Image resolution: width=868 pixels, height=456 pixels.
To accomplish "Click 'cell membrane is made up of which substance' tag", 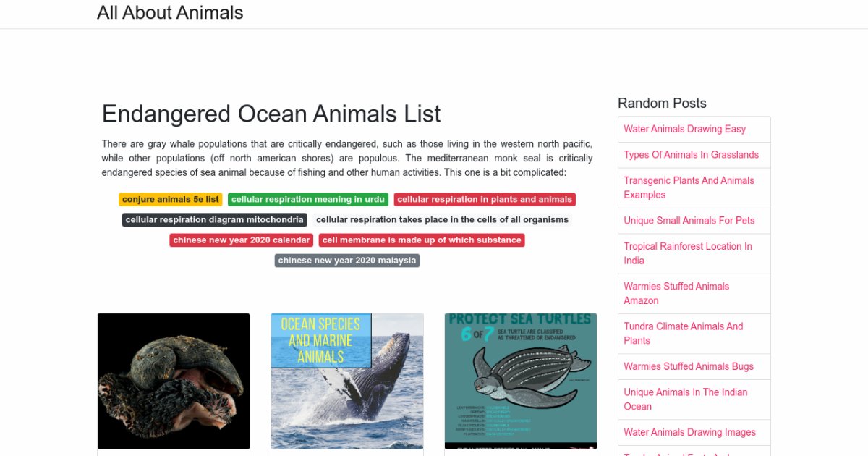I will coord(422,240).
